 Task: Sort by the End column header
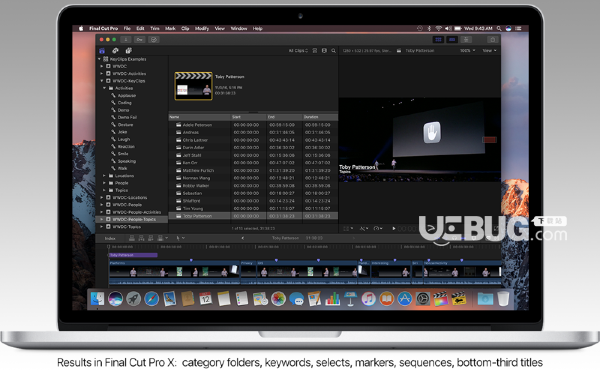284,117
